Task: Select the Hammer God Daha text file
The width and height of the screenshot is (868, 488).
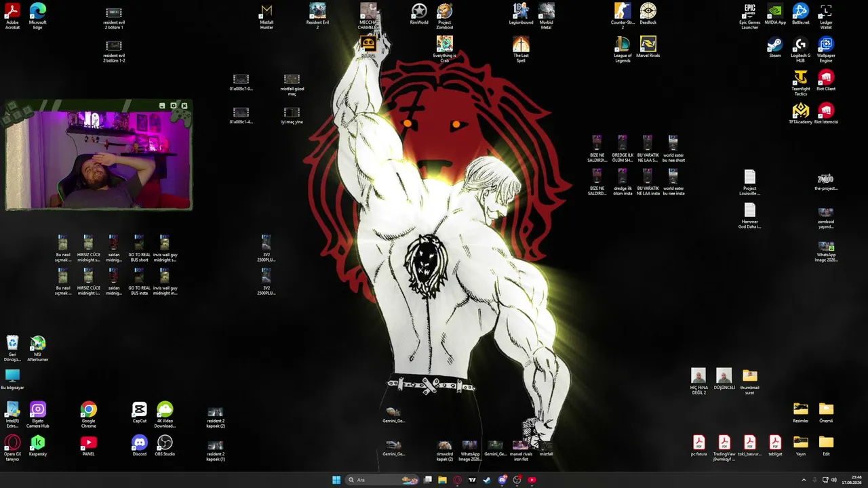Action: point(750,216)
